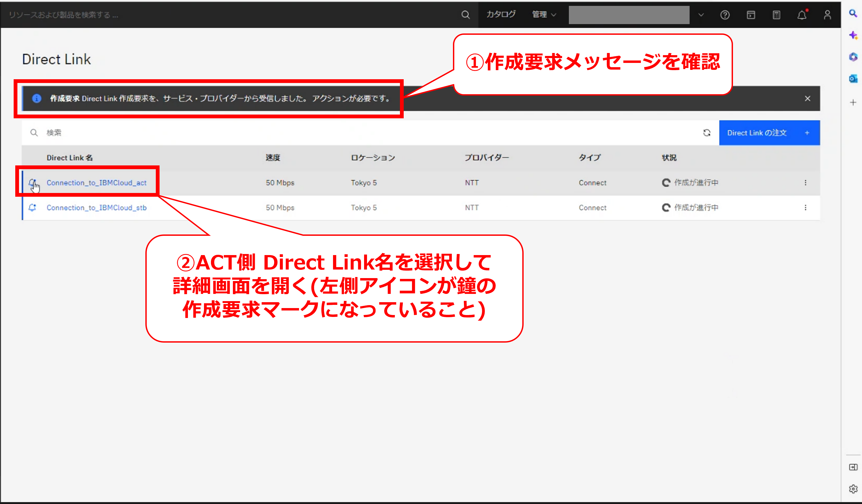Open the カタログ menu item
Viewport: 862px width, 504px height.
(x=501, y=14)
